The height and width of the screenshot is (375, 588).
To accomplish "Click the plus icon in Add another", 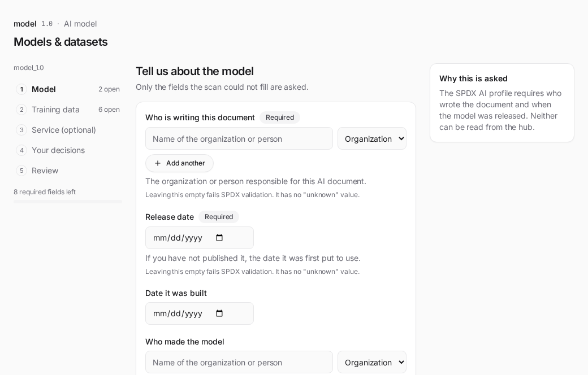I will [x=158, y=163].
